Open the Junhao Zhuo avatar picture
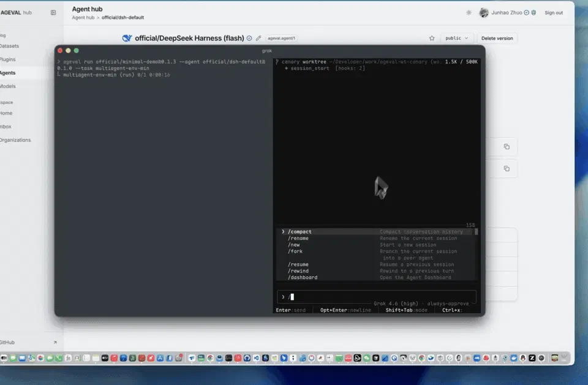Viewport: 588px width, 385px height. tap(484, 13)
